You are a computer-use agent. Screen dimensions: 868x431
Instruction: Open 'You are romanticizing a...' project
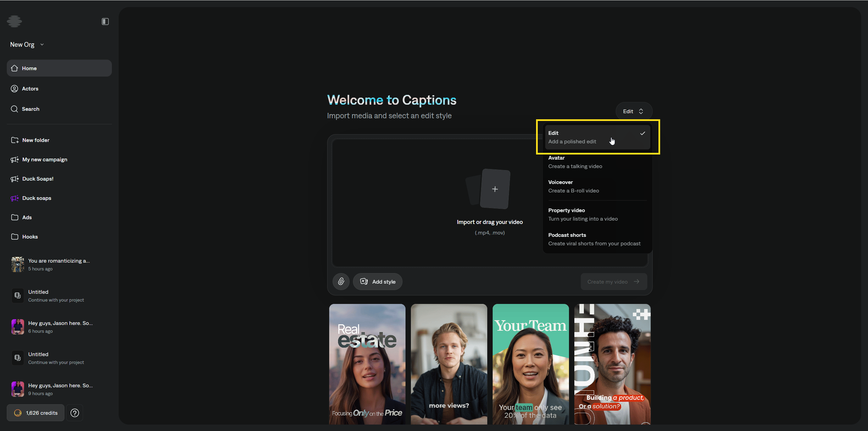click(x=59, y=264)
